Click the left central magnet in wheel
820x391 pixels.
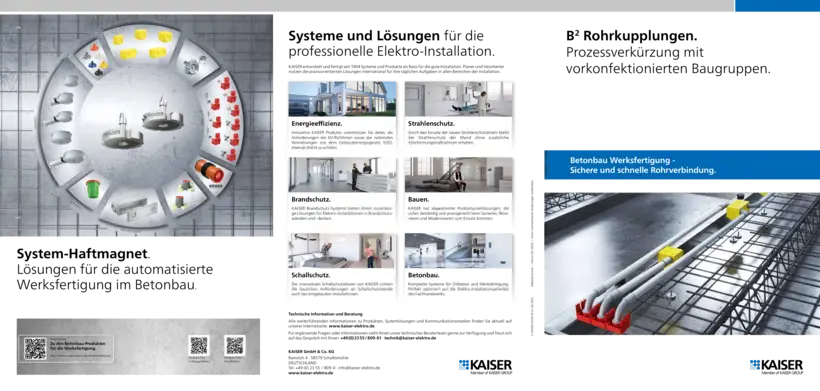(x=123, y=133)
